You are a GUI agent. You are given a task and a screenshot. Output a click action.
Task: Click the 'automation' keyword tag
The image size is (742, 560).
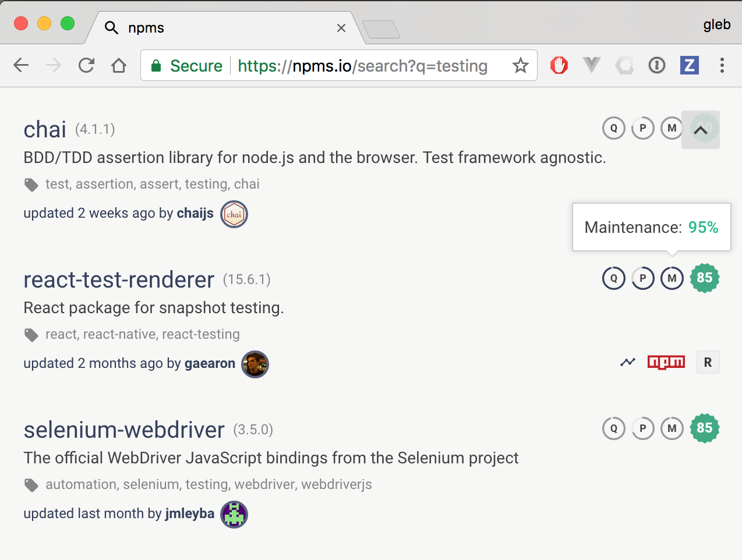[x=81, y=484]
